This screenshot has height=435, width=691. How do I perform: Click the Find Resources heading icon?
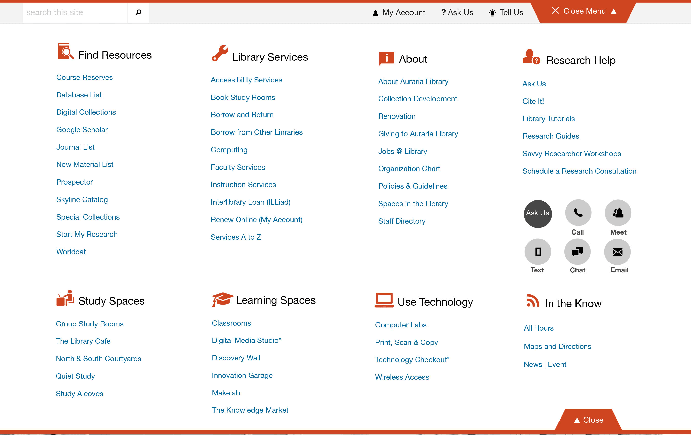tap(65, 53)
